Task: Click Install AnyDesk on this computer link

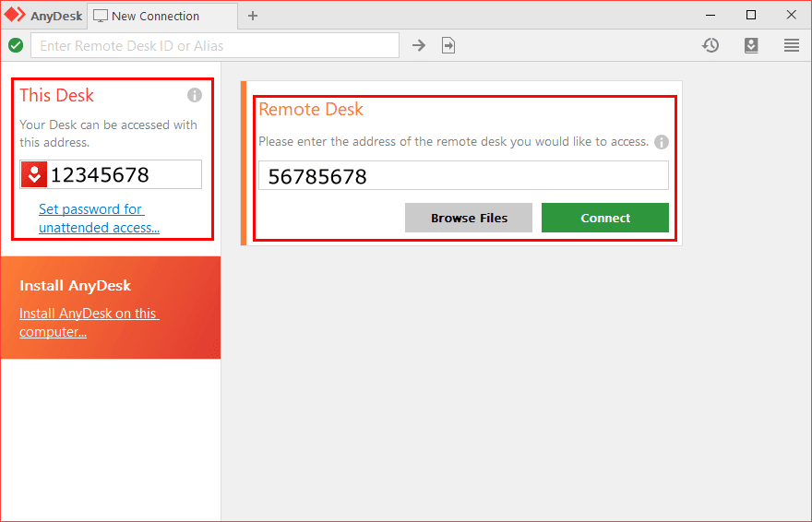Action: (90, 322)
